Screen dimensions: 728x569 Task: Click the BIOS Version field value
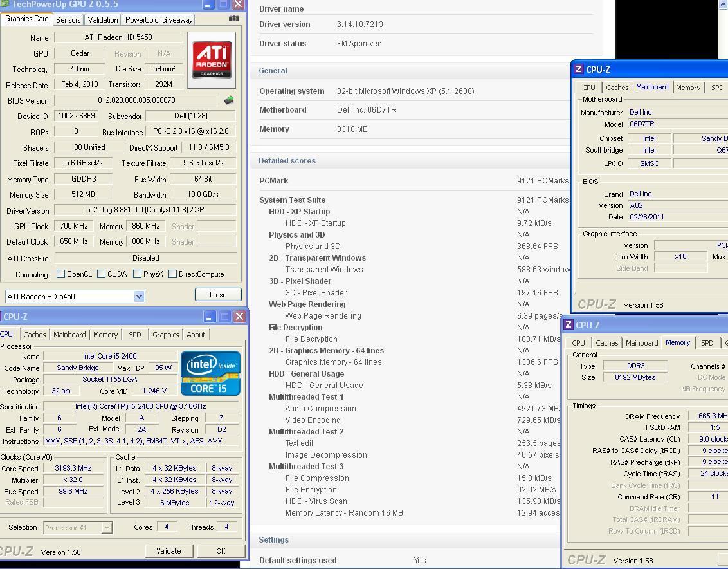pyautogui.click(x=136, y=100)
